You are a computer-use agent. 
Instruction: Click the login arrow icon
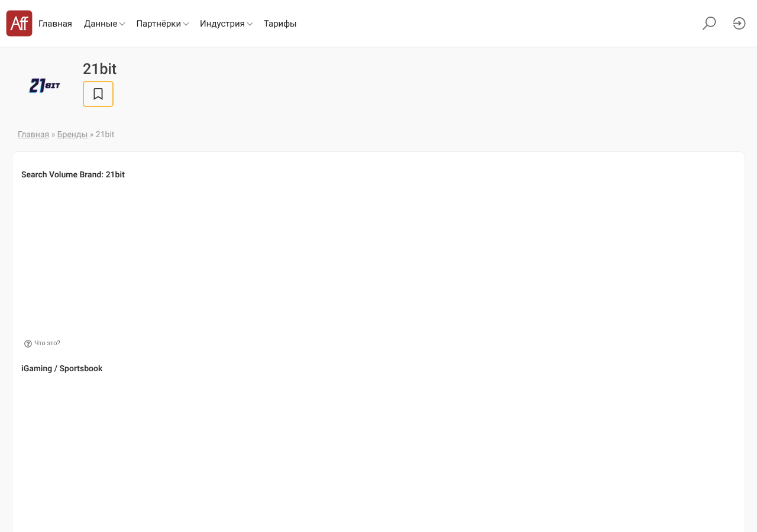[x=739, y=24]
